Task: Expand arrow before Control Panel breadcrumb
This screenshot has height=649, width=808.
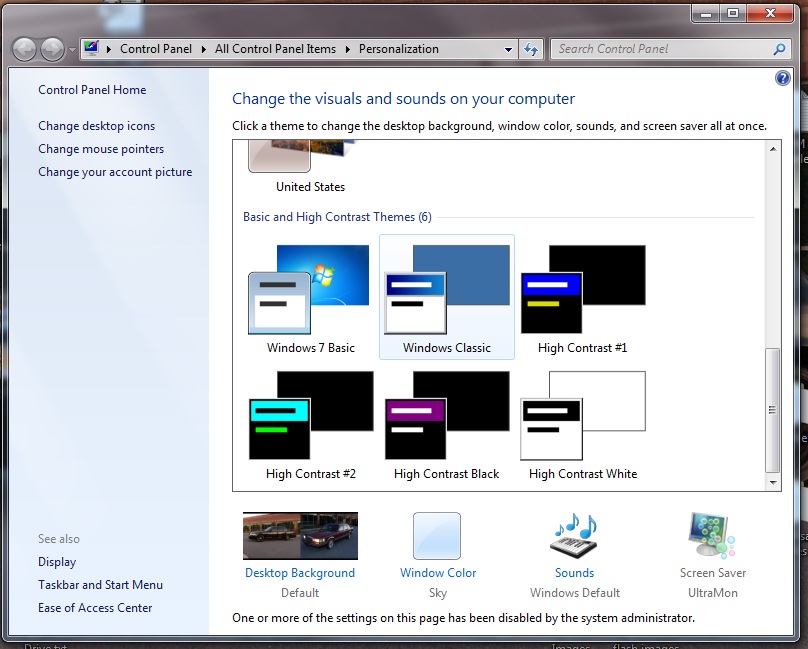Action: click(x=109, y=49)
